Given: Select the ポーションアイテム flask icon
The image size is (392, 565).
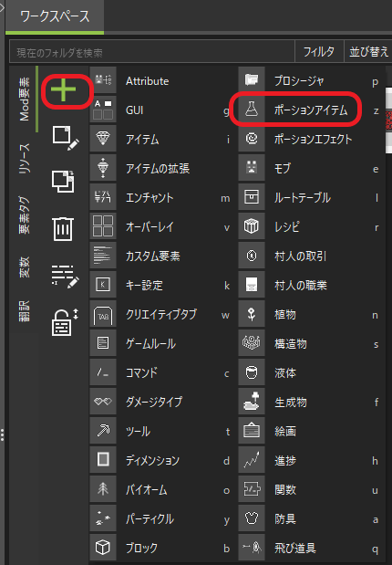Looking at the screenshot, I should pyautogui.click(x=252, y=109).
